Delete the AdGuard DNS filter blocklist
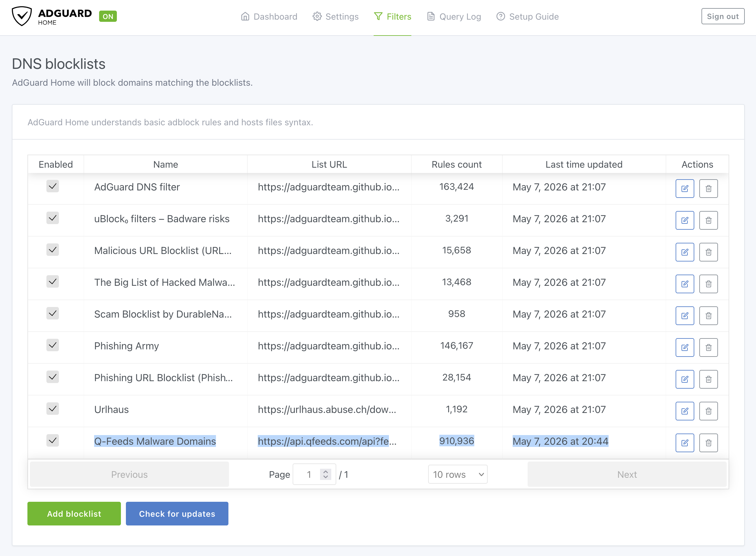 (708, 189)
